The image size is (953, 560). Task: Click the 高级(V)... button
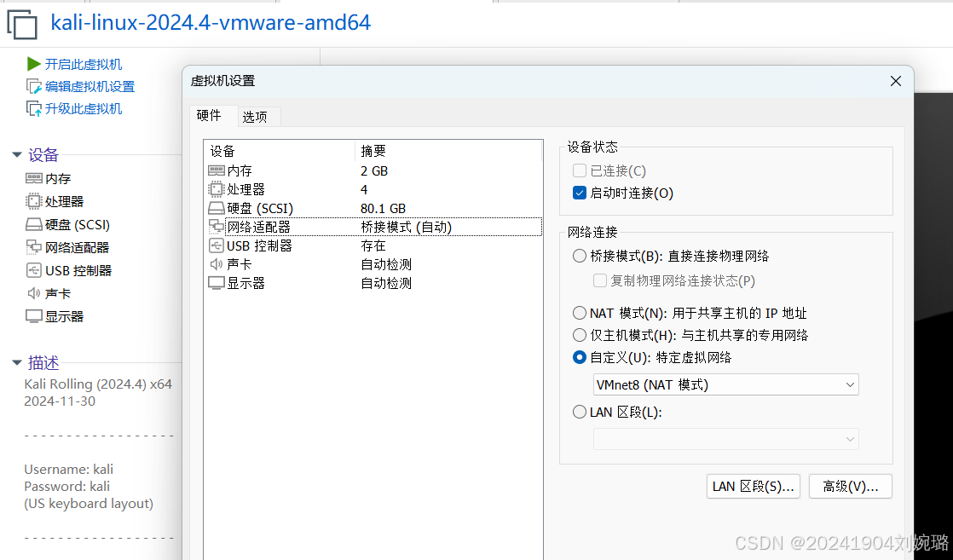(x=851, y=487)
